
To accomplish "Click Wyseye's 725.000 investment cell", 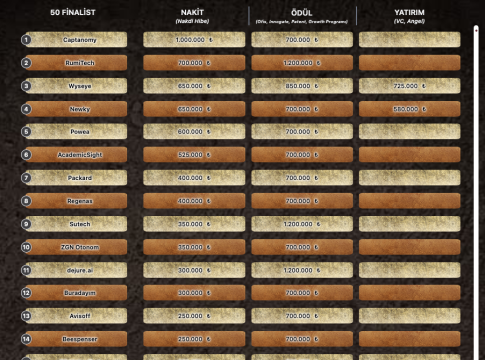I will [x=410, y=86].
